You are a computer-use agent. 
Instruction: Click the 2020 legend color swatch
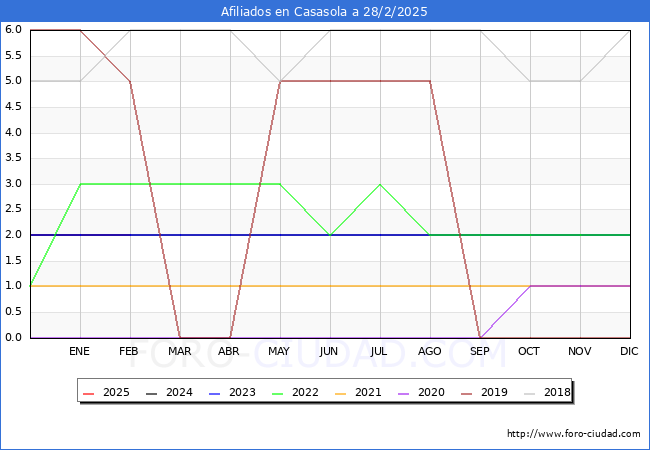pos(403,393)
